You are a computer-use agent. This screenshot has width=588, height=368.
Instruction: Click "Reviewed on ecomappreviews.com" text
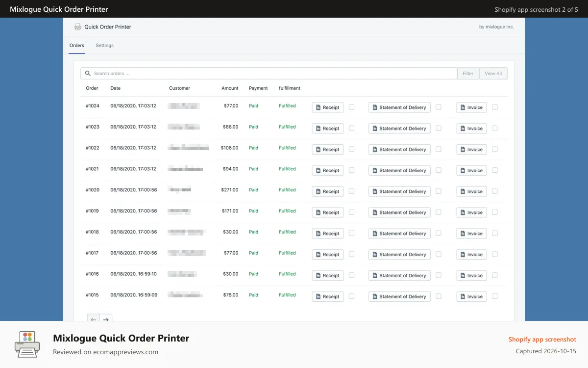105,352
